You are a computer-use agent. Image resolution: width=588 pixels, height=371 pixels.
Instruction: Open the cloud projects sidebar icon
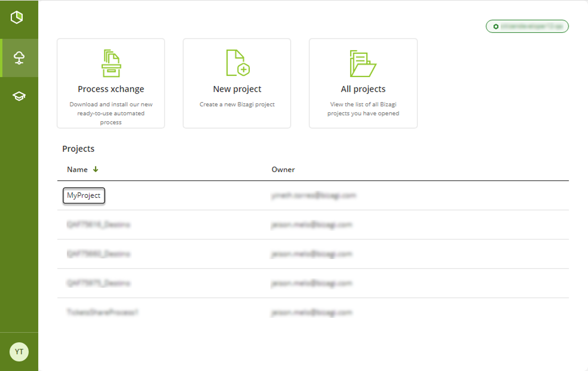(19, 58)
